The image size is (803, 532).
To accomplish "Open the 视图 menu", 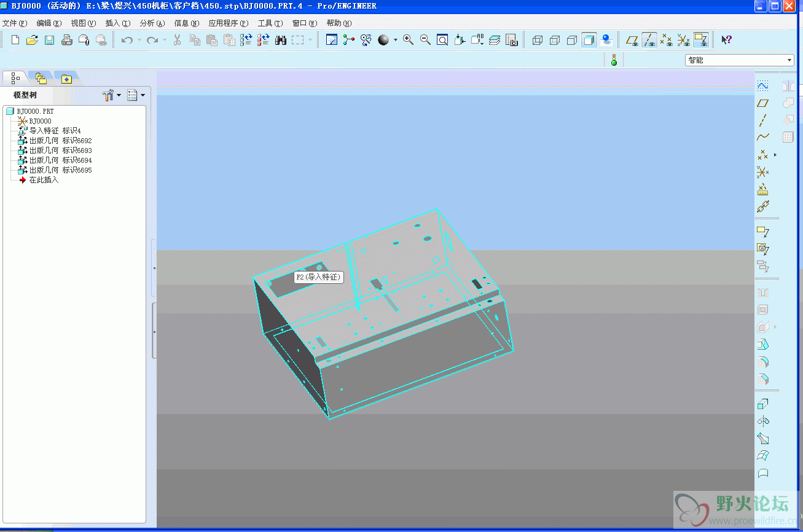I will point(84,23).
